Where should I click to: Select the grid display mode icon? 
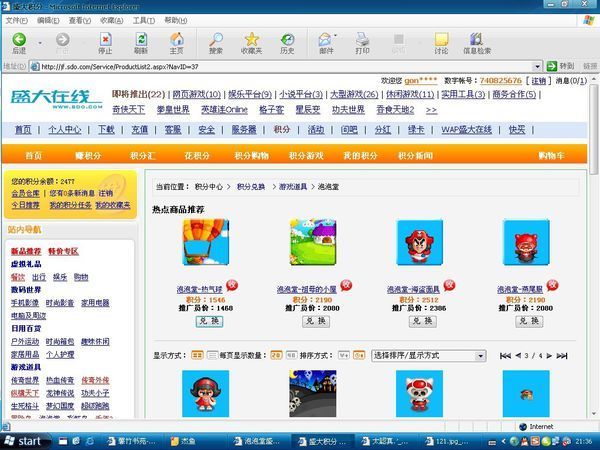tap(197, 355)
